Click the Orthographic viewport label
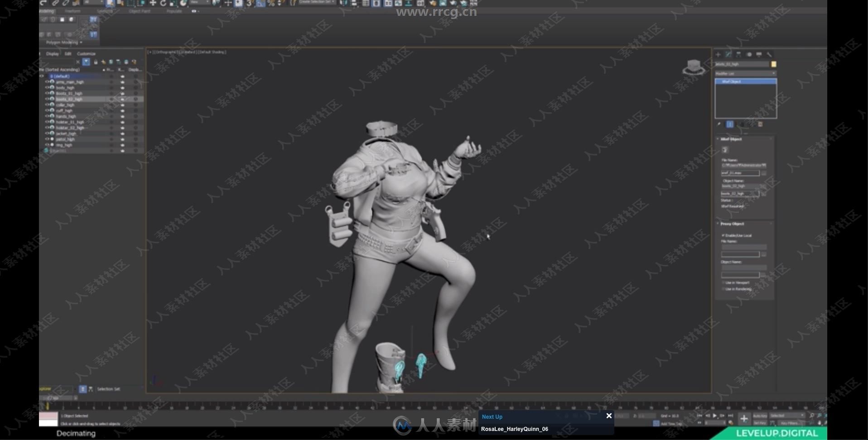Image resolution: width=868 pixels, height=440 pixels. [165, 52]
